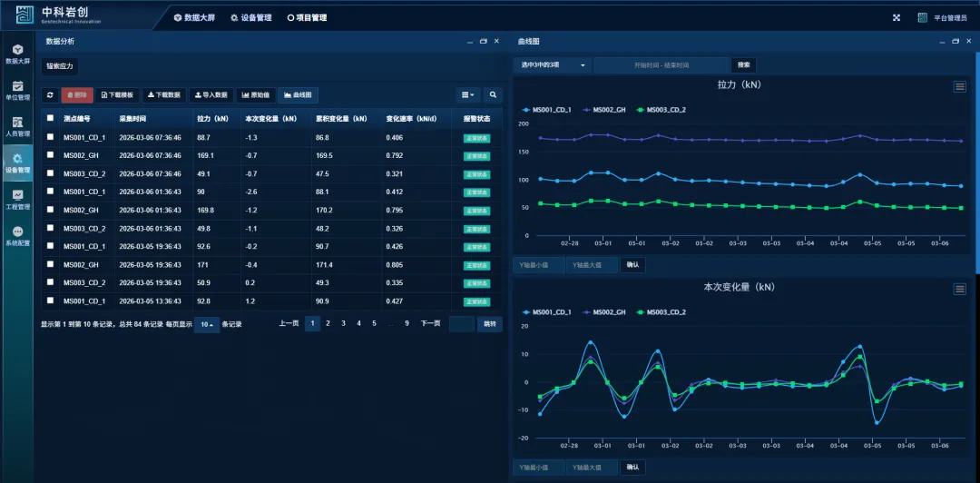Open the hamburger menu on the 拉力 chart
The width and height of the screenshot is (980, 483).
959,86
